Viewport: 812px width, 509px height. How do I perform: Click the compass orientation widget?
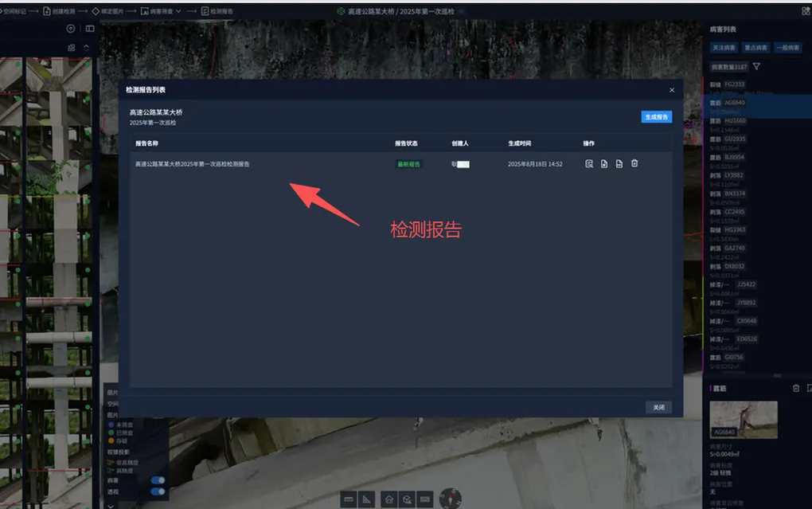pos(450,499)
